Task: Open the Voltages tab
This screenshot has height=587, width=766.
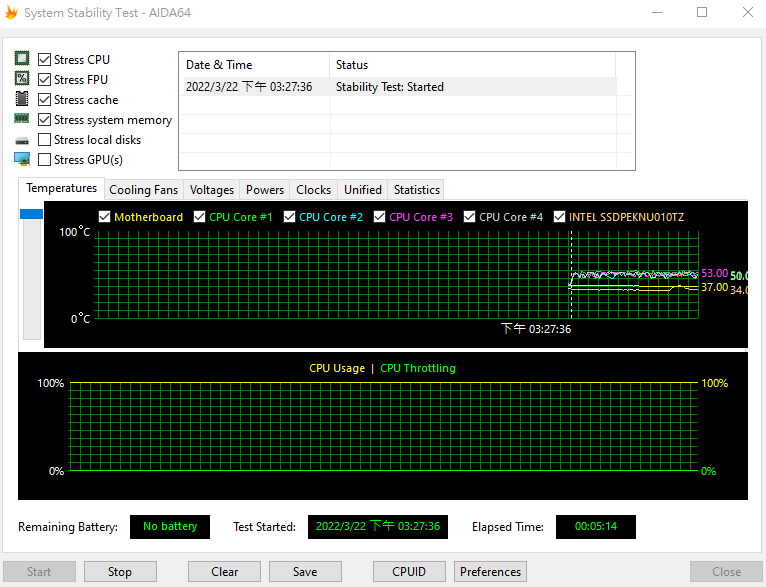Action: (212, 190)
